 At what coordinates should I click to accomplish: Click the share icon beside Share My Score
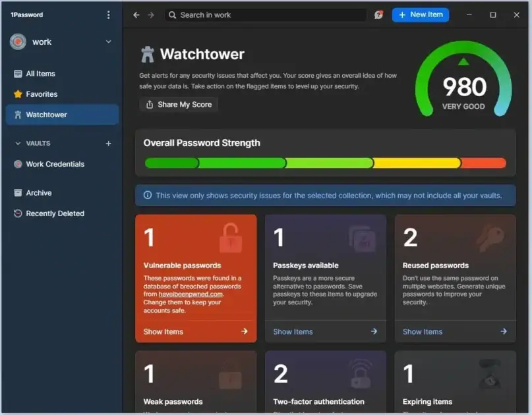click(x=149, y=105)
